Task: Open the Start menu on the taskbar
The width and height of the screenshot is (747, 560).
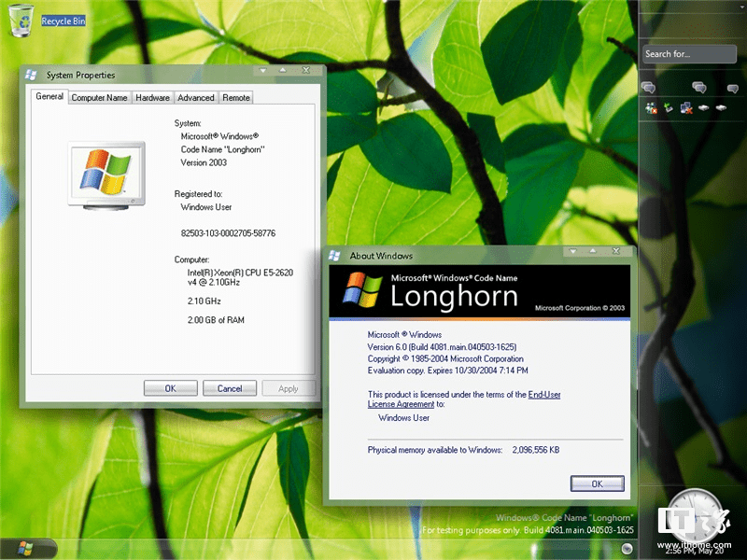Action: (x=23, y=549)
